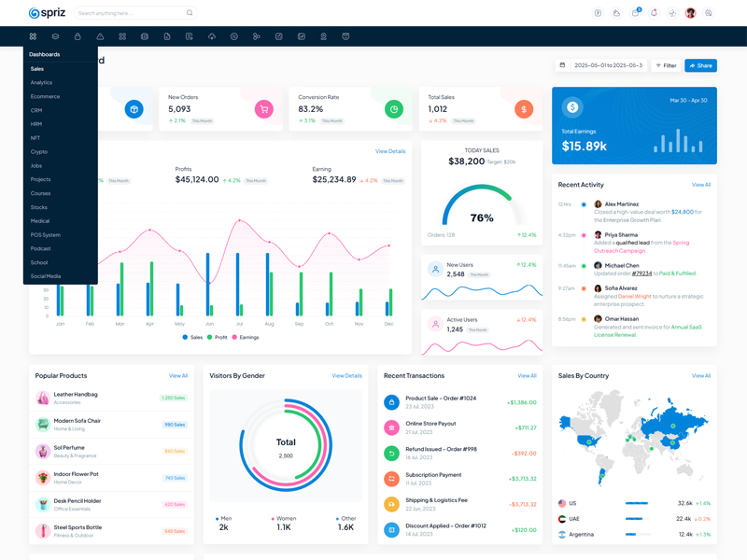Click the search magnifier icon
This screenshot has height=560, width=747.
(x=190, y=13)
